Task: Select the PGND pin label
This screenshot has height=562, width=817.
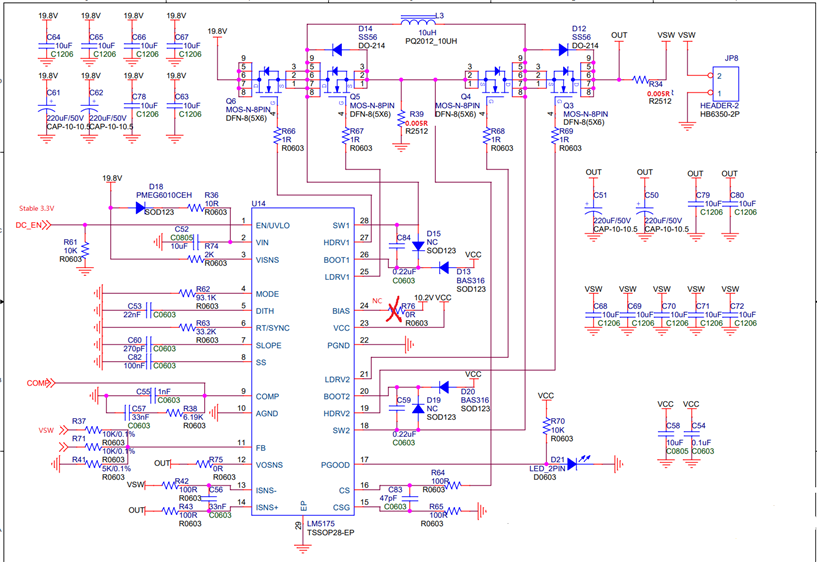Action: point(339,345)
